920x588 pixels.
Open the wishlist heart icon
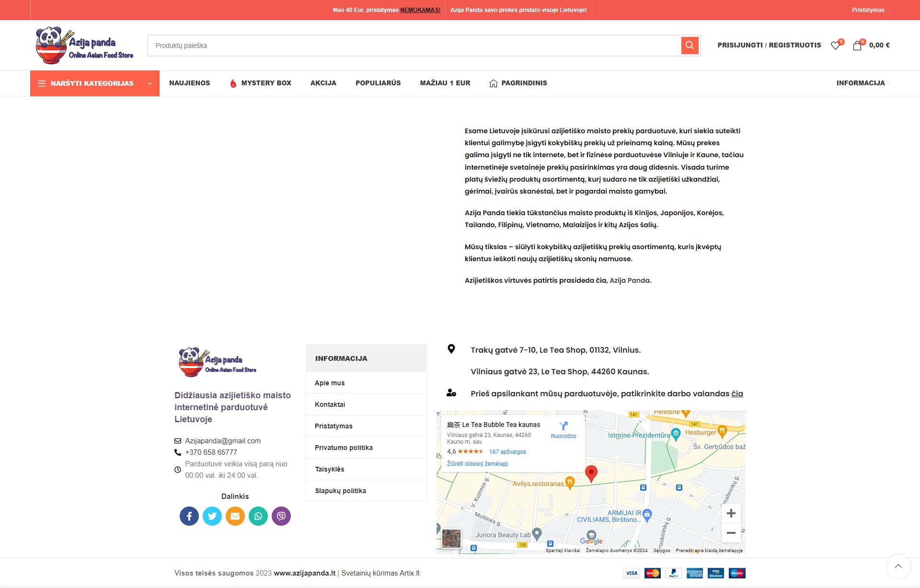coord(836,46)
